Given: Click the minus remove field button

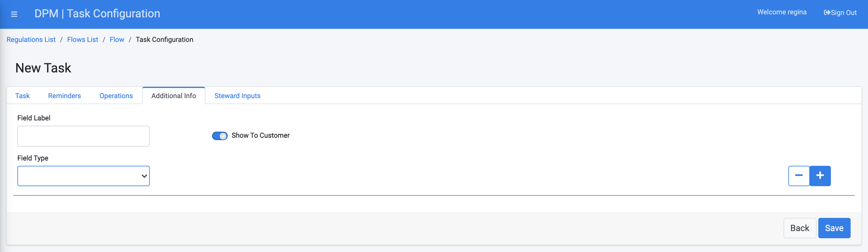Looking at the screenshot, I should [x=799, y=175].
